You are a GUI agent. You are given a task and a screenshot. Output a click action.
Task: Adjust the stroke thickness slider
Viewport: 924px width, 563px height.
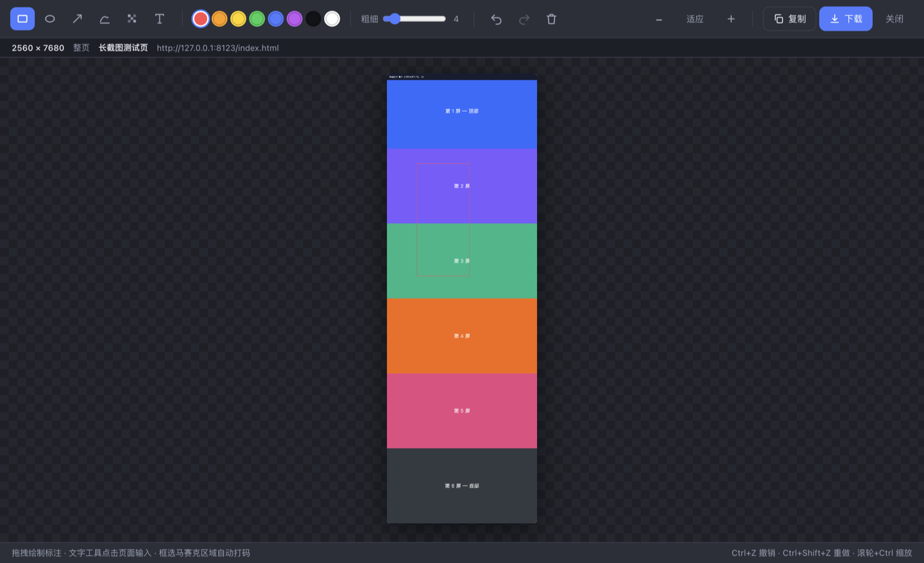pyautogui.click(x=415, y=19)
